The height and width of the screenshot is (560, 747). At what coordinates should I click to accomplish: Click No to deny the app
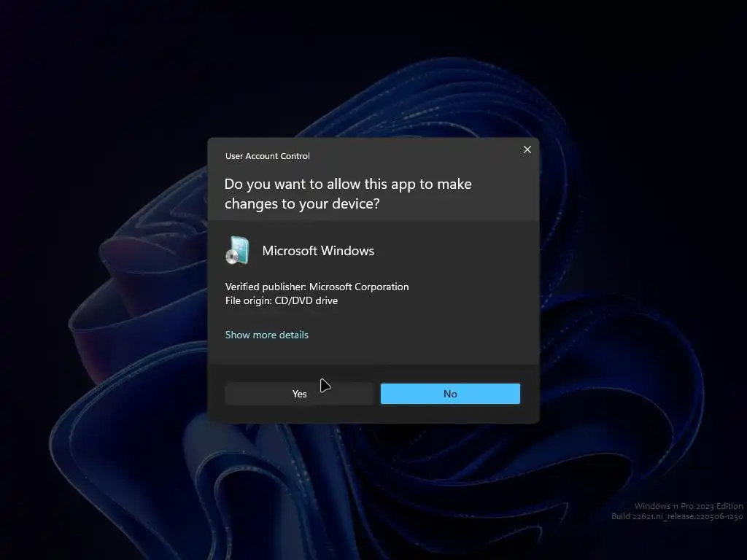tap(450, 394)
